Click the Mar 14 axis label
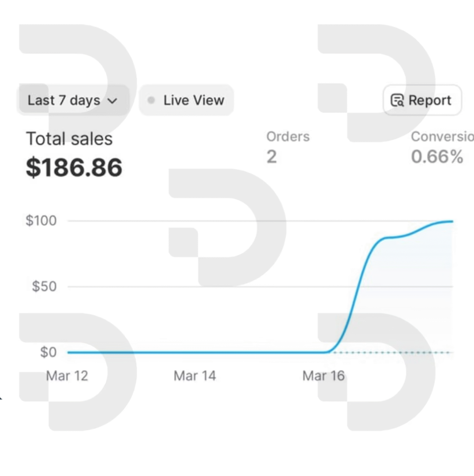The image size is (474, 476). point(195,376)
